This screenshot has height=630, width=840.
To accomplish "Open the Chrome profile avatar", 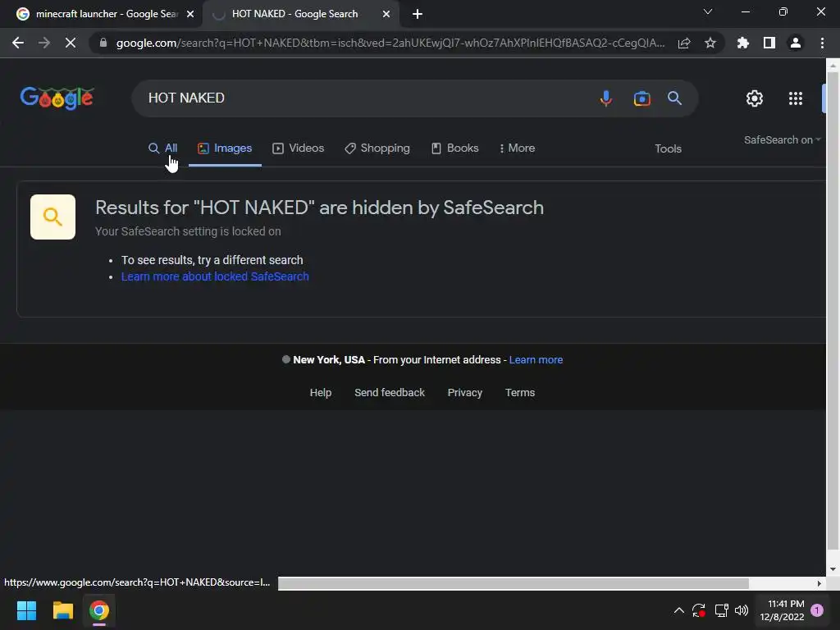I will [x=796, y=43].
